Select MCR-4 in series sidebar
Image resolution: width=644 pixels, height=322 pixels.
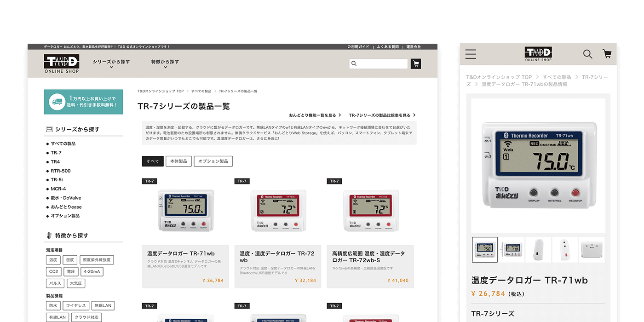click(x=58, y=189)
